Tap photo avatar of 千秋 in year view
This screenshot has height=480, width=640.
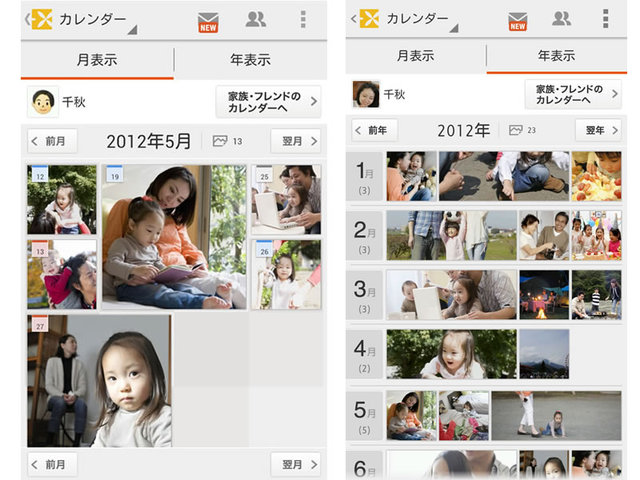tap(366, 94)
